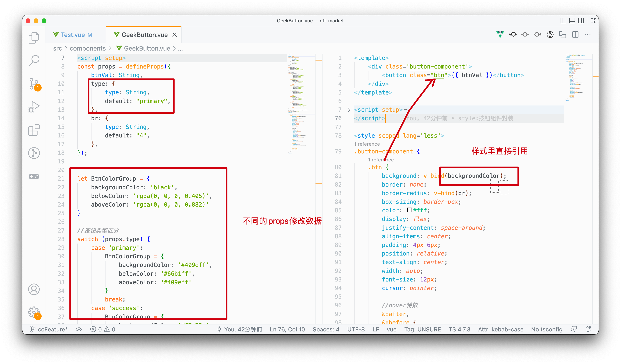Click the Spaces: 4 indentation setting
Screen dimensions: 621x364
pos(326,329)
